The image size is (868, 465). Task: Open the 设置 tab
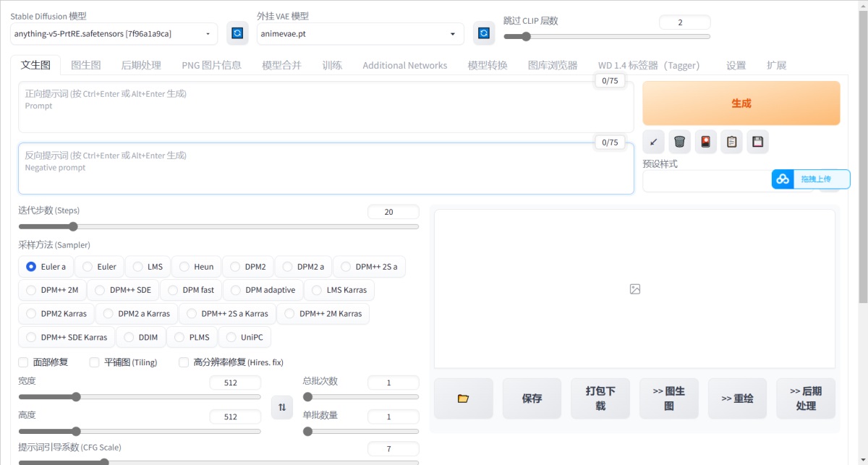[x=736, y=65]
